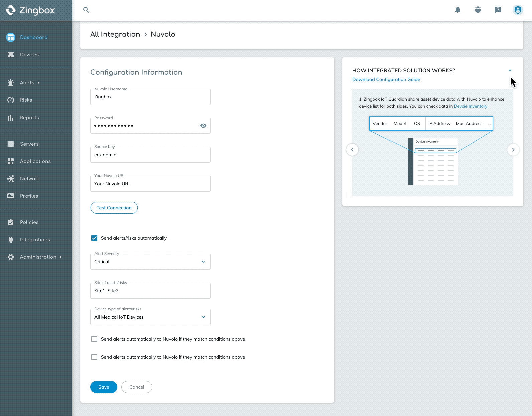The image size is (532, 416).
Task: Go to Devices in sidebar
Action: click(29, 55)
